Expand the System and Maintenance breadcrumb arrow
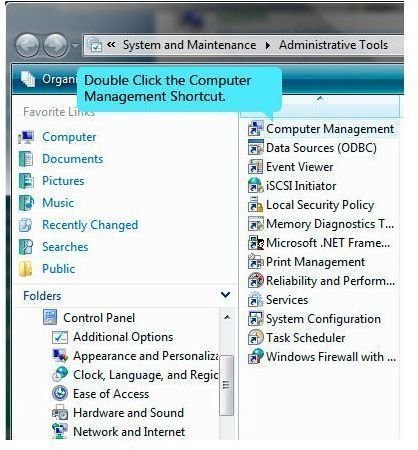Image resolution: width=418 pixels, height=450 pixels. [x=268, y=45]
